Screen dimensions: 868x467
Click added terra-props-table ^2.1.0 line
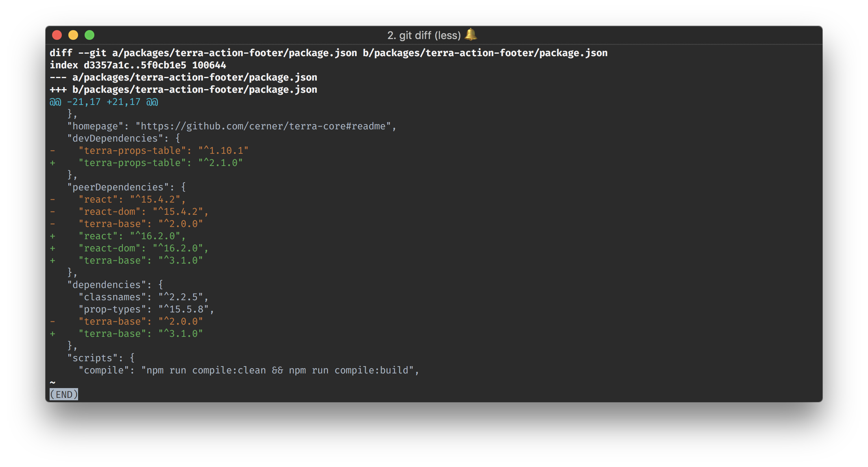coord(146,163)
